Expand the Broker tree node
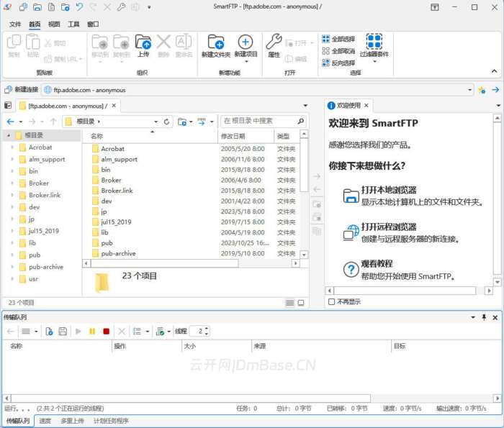This screenshot has height=428, width=504. tap(12, 183)
